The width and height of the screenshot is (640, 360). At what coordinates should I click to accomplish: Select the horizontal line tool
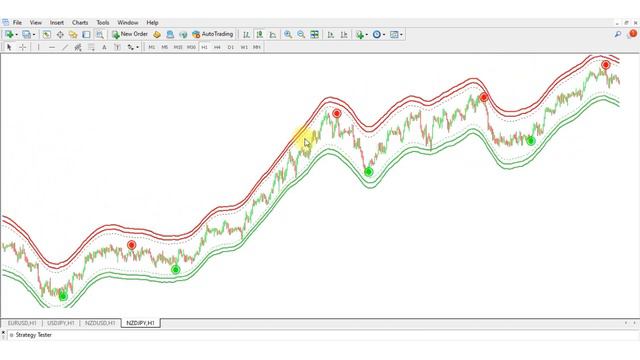coord(52,47)
